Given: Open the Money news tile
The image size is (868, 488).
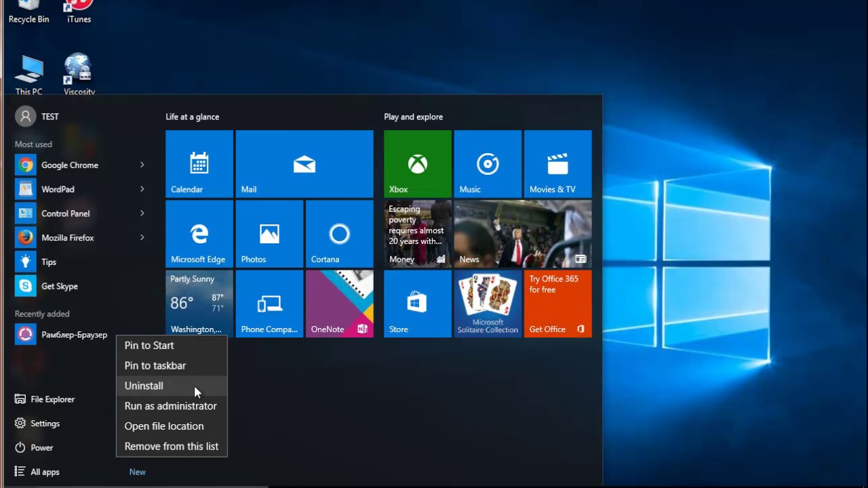Looking at the screenshot, I should (418, 234).
